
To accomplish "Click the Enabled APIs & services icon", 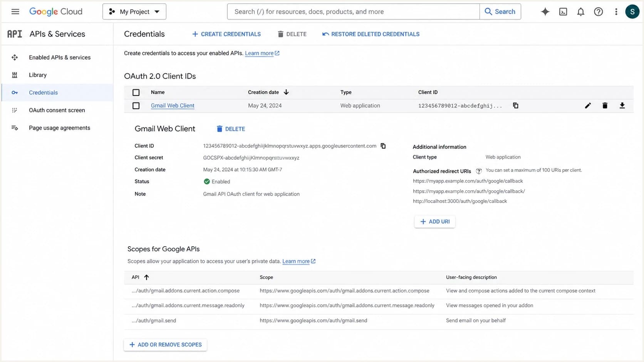I will click(15, 57).
